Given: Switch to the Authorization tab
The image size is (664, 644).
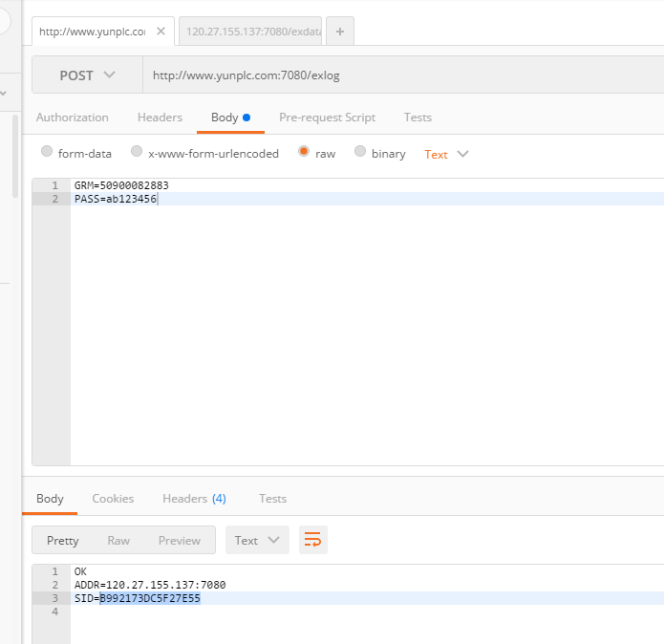Looking at the screenshot, I should [x=73, y=118].
